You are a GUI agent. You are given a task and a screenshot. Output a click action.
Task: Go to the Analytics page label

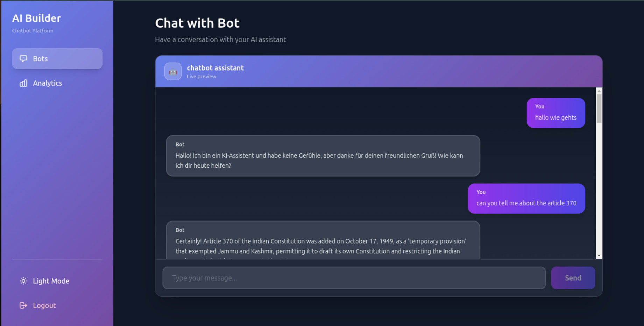click(x=48, y=83)
